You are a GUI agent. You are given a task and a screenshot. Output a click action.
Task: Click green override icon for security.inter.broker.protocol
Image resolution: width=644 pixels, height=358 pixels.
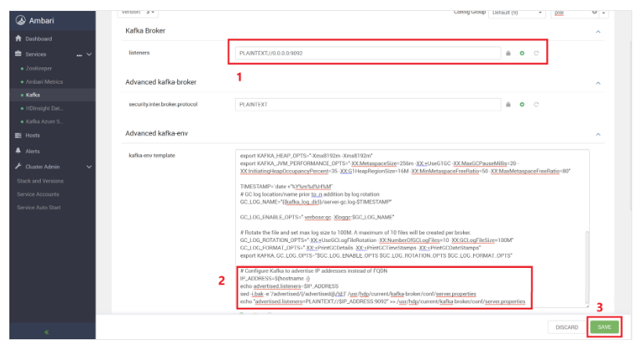(522, 104)
